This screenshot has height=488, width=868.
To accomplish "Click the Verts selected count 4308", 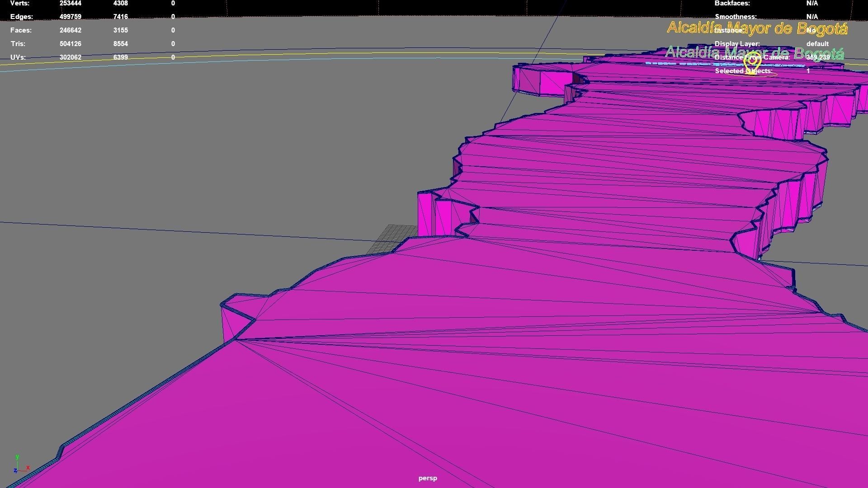I will 121,3.
